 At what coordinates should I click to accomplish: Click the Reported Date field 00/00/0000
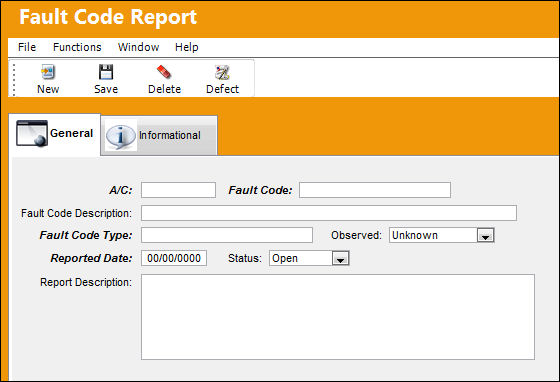(x=174, y=258)
